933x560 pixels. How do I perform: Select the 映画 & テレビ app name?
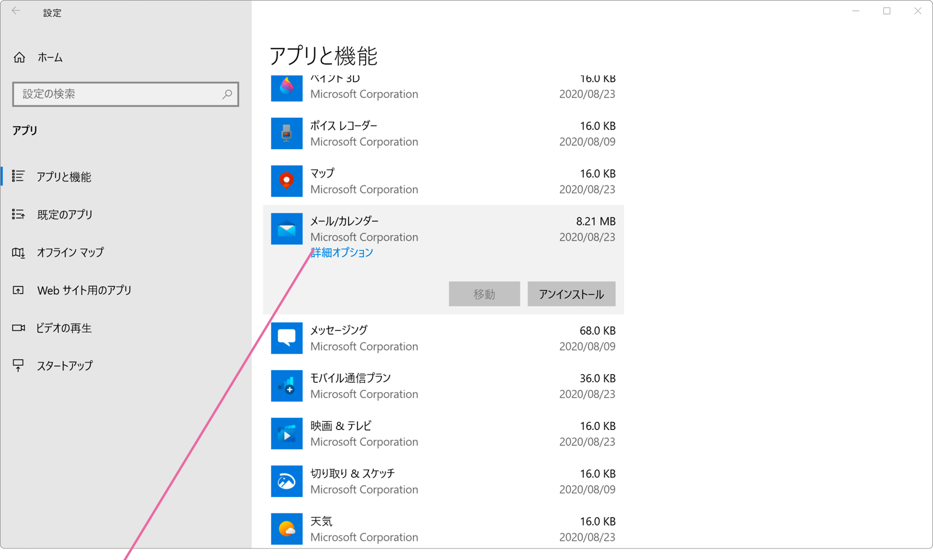click(x=341, y=426)
